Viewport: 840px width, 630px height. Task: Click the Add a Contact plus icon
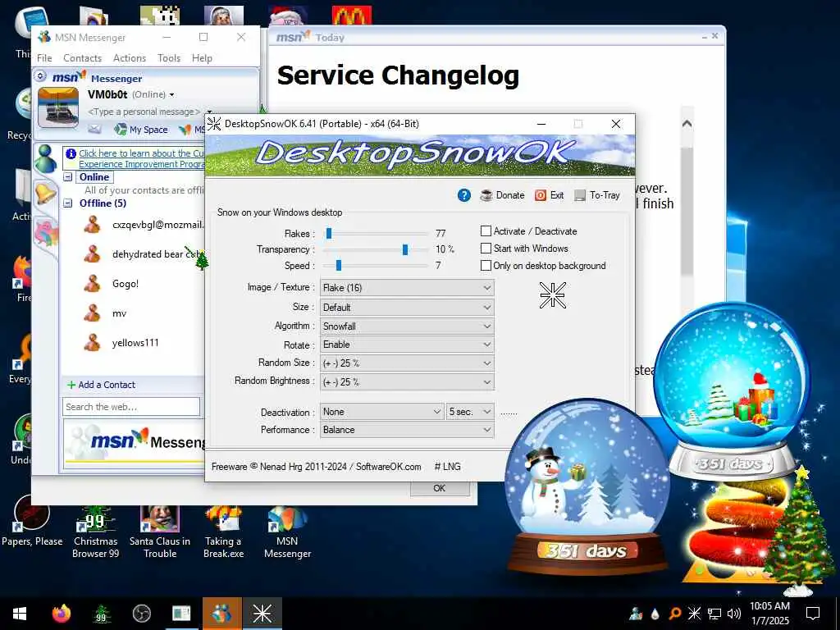pyautogui.click(x=71, y=385)
